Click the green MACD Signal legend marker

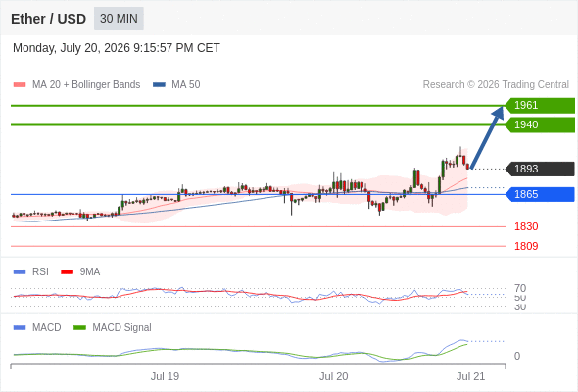(79, 328)
